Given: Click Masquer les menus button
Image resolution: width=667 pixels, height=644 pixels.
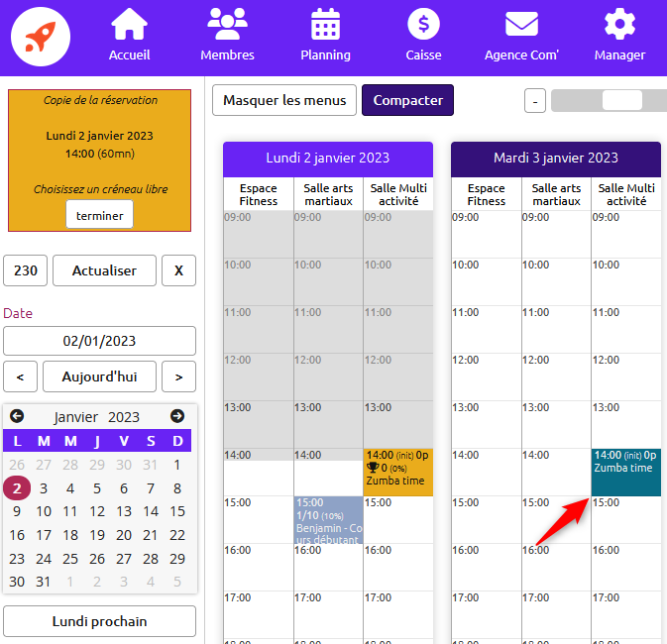Looking at the screenshot, I should (284, 100).
